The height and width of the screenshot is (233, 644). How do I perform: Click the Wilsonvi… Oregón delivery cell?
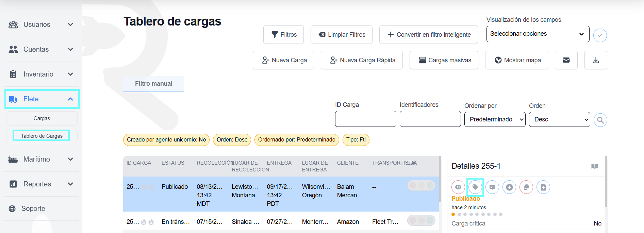316,191
